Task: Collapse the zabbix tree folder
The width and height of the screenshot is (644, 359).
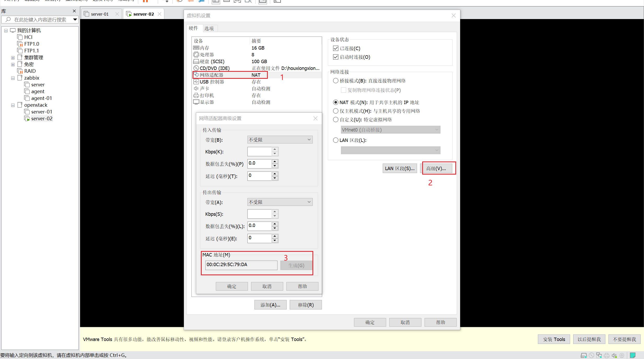Action: [x=13, y=78]
